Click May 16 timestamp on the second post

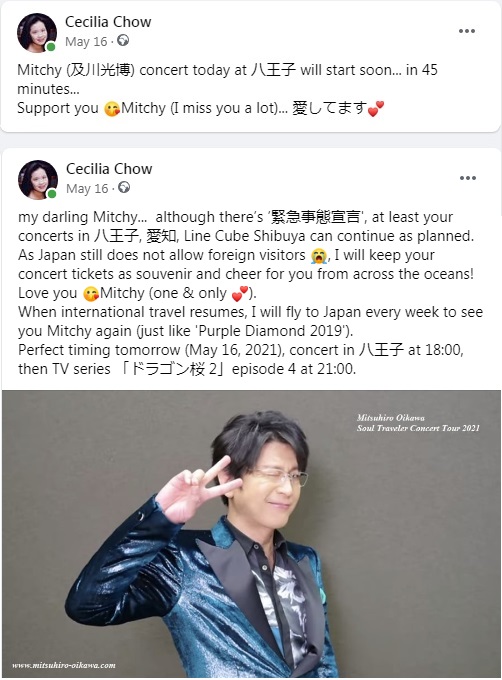point(87,189)
